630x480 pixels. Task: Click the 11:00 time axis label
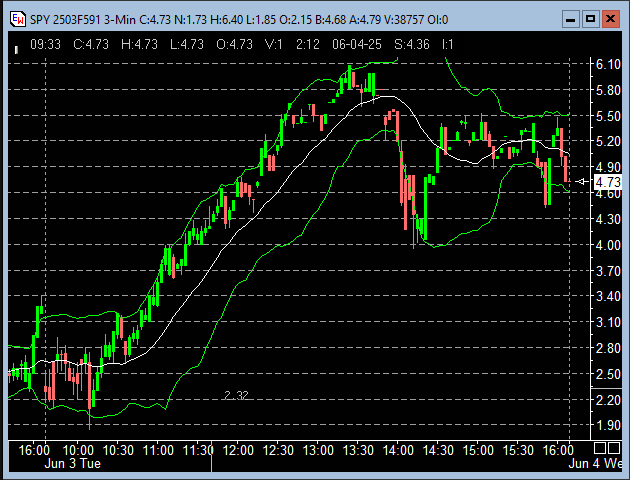point(158,450)
